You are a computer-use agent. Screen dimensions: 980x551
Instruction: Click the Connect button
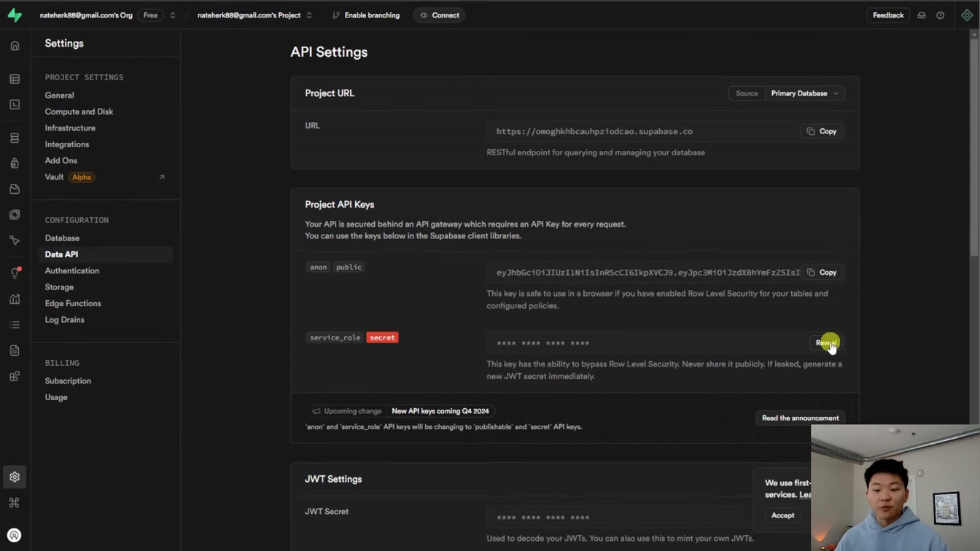pyautogui.click(x=440, y=15)
